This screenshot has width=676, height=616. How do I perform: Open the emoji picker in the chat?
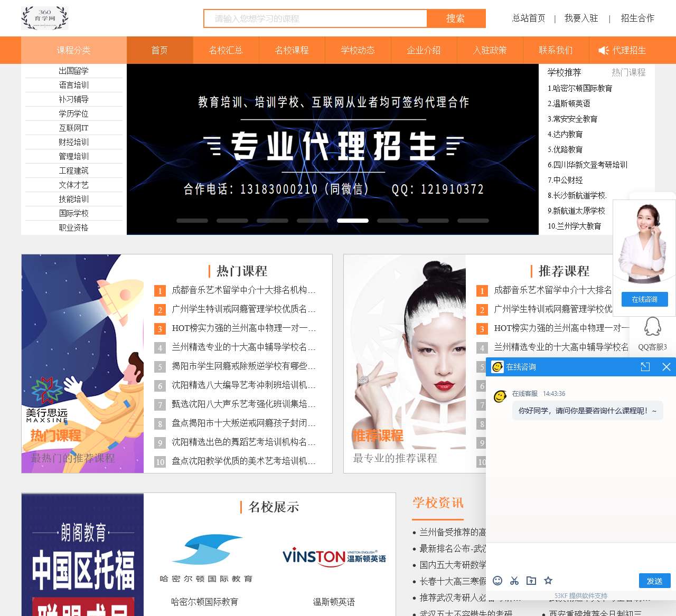(497, 581)
